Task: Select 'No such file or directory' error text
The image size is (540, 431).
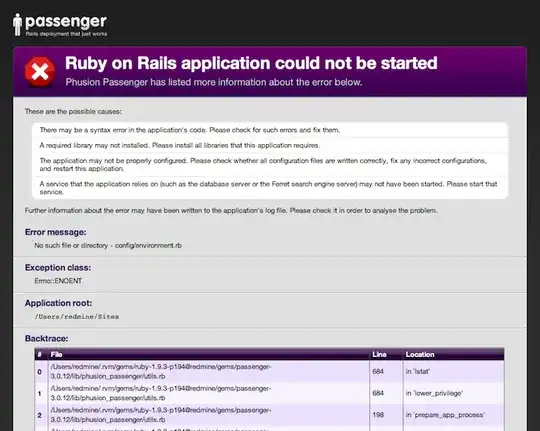Action: tap(108, 245)
